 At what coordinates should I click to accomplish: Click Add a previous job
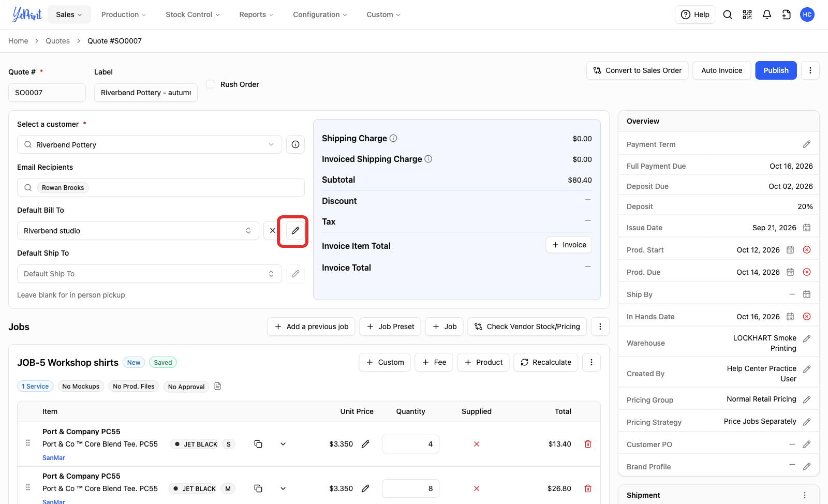(x=311, y=327)
